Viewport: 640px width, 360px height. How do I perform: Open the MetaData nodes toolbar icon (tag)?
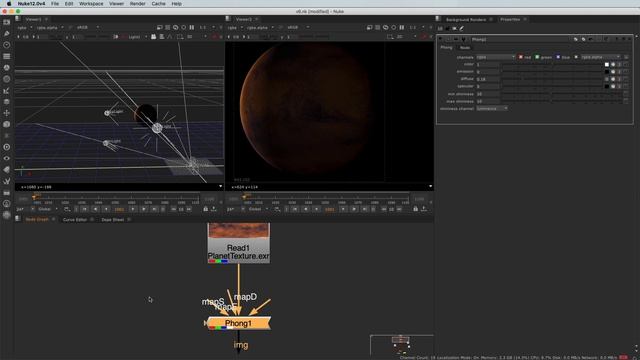[7, 169]
